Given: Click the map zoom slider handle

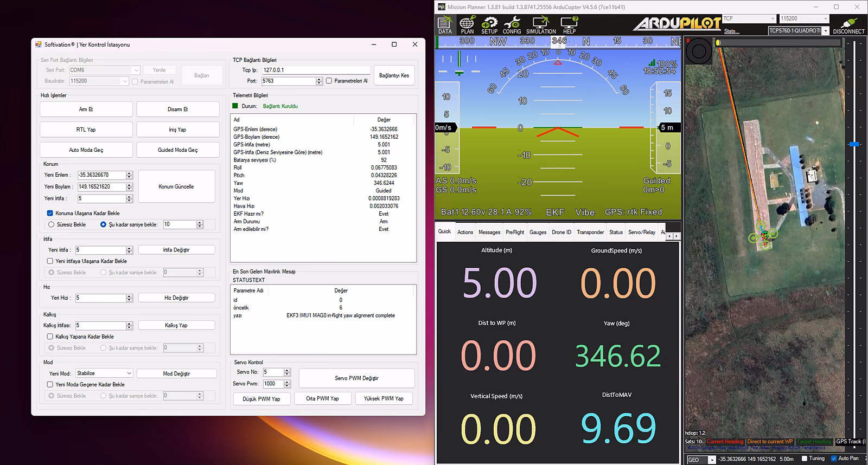Looking at the screenshot, I should pyautogui.click(x=854, y=144).
